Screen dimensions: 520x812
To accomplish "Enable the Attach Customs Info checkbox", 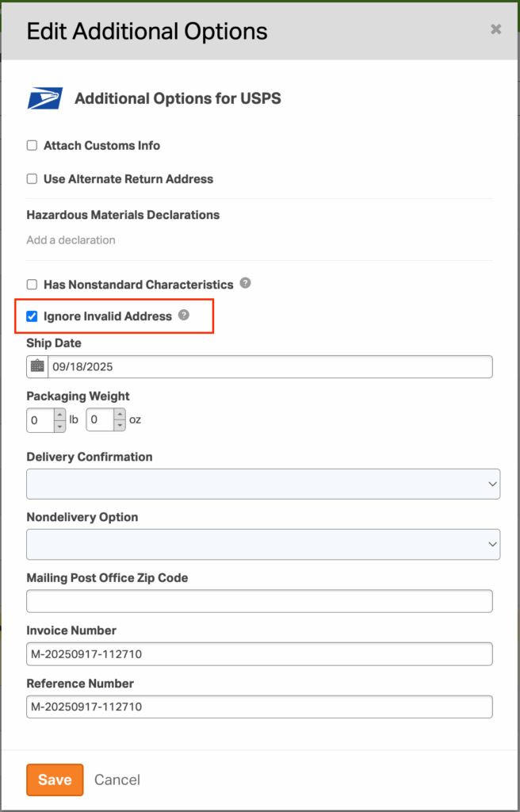I will point(32,145).
